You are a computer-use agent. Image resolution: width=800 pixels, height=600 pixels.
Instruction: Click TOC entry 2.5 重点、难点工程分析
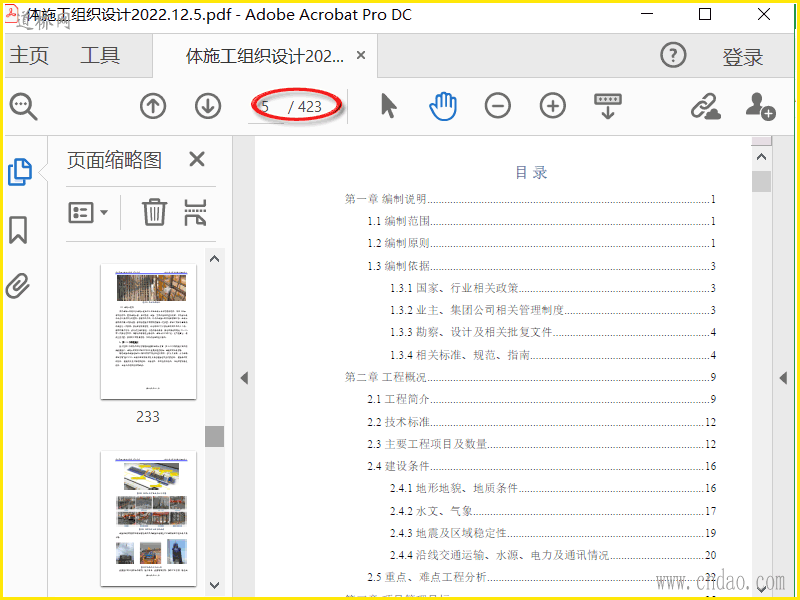point(541,577)
